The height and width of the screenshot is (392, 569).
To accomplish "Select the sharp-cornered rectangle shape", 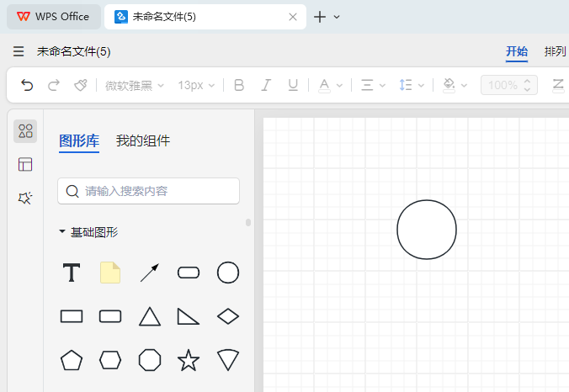I will pos(72,316).
